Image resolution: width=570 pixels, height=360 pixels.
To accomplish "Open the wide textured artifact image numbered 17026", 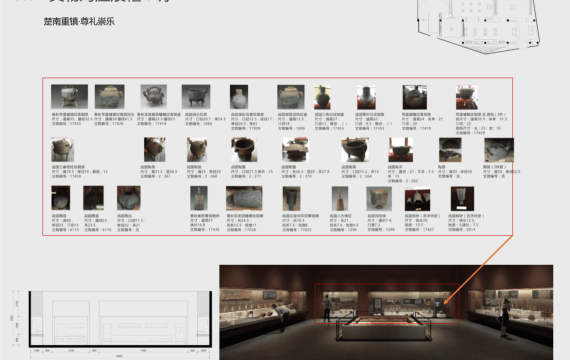I will point(244,198).
